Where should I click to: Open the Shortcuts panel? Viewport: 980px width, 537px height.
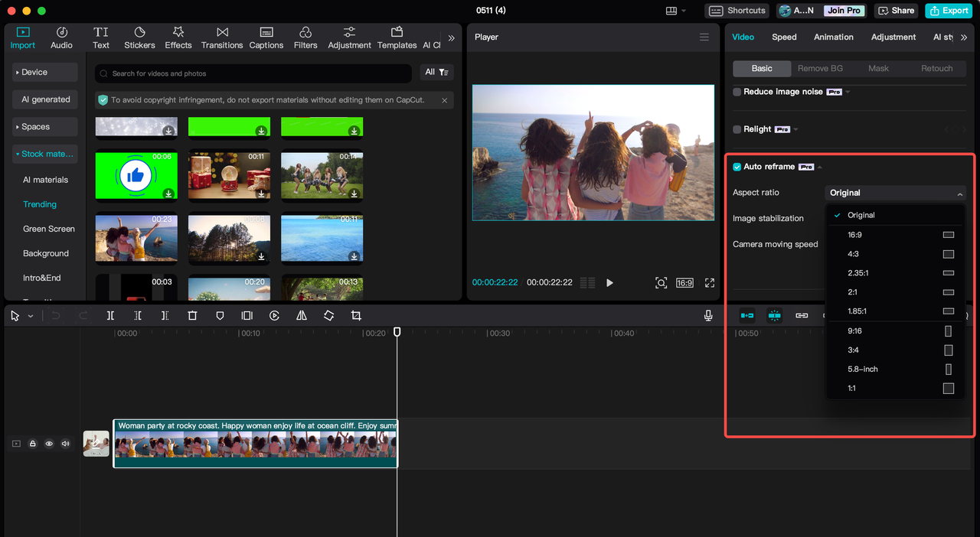tap(737, 11)
